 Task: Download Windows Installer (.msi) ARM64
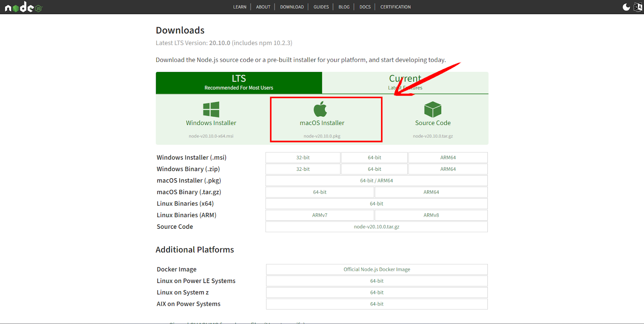[x=448, y=158]
